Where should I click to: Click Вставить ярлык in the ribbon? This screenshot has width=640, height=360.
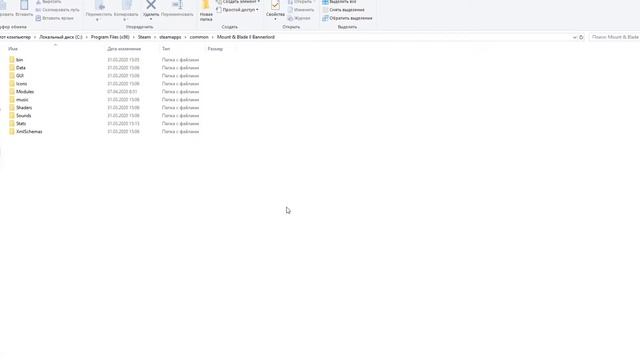(x=55, y=18)
